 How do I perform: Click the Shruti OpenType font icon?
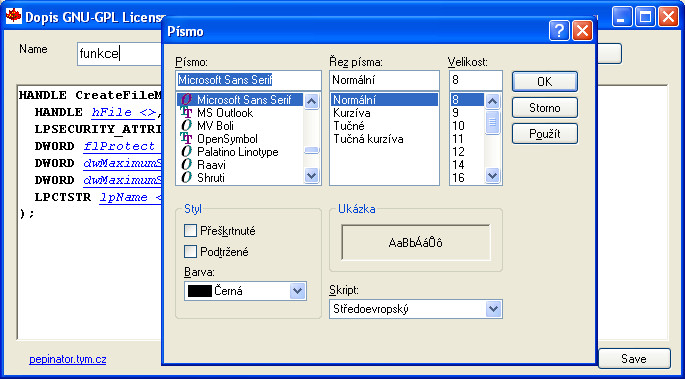[187, 178]
